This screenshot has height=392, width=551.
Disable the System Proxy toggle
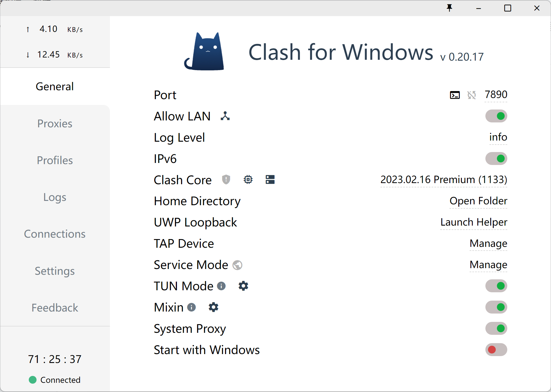(x=496, y=328)
